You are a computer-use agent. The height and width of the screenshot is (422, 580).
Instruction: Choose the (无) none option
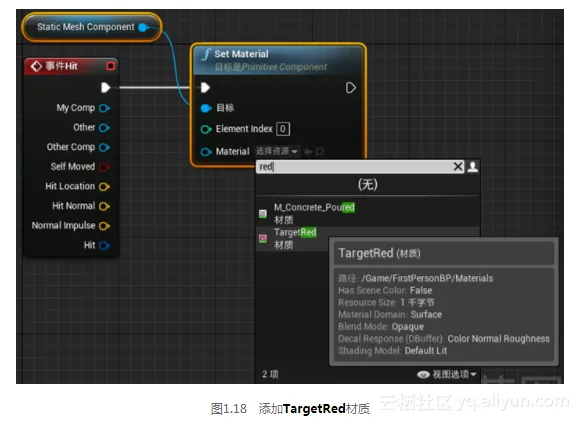(368, 184)
